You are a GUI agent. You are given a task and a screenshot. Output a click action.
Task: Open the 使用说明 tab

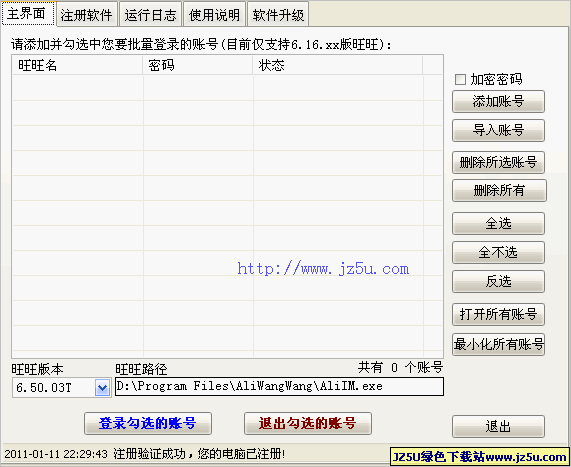click(x=214, y=15)
